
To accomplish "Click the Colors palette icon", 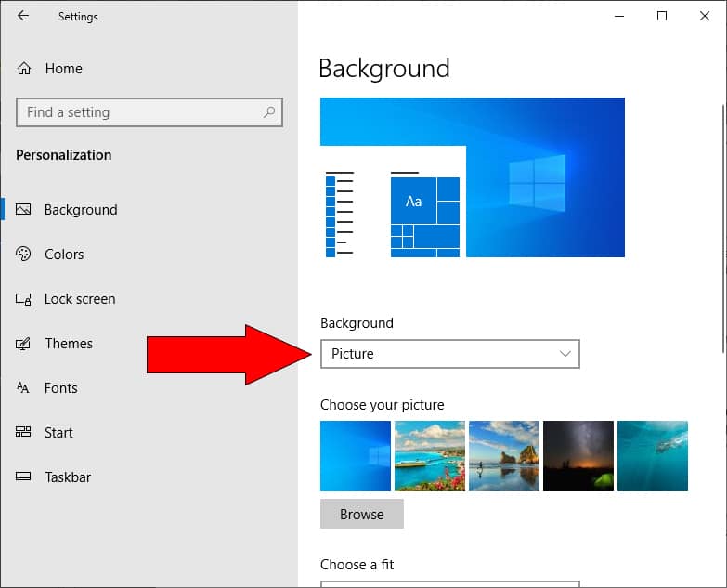I will pyautogui.click(x=24, y=255).
